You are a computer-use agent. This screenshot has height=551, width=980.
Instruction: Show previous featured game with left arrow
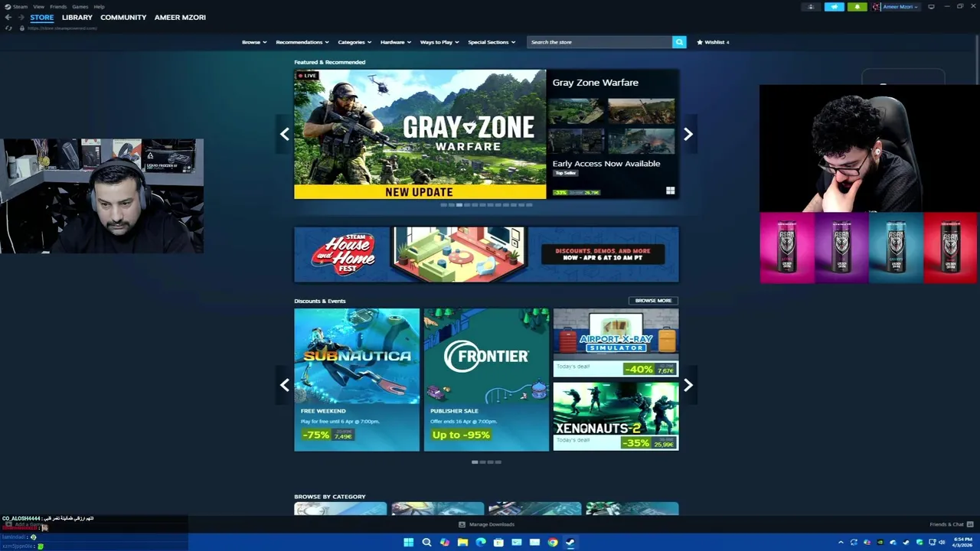coord(284,134)
